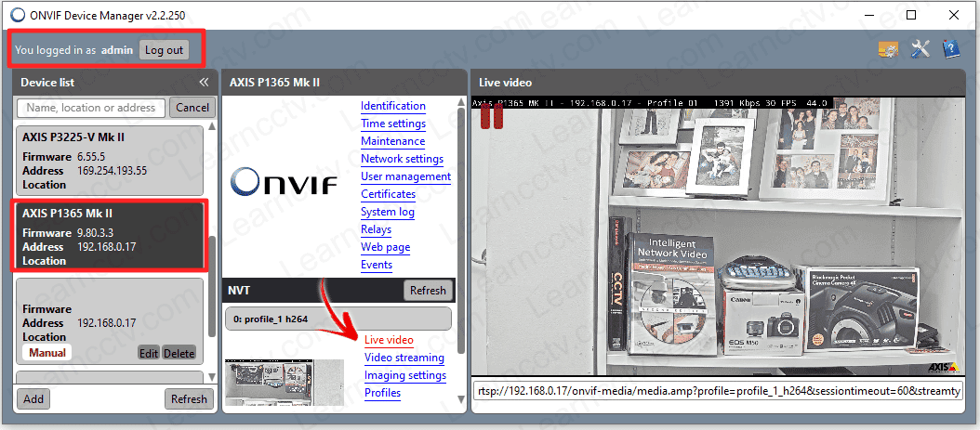The width and height of the screenshot is (980, 430).
Task: Collapse the Device list panel
Action: (x=204, y=83)
